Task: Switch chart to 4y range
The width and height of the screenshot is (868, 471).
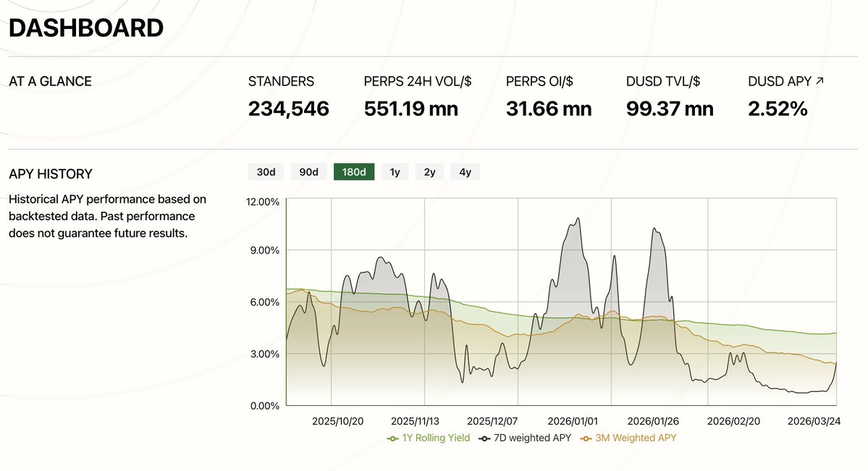Action: [465, 172]
